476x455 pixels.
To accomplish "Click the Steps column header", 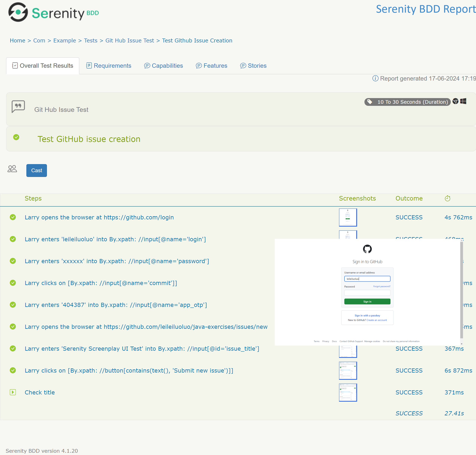I will click(33, 198).
